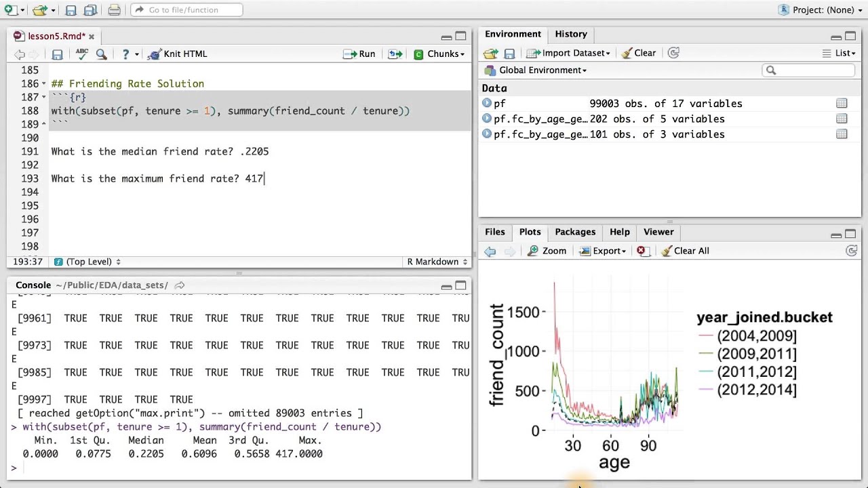The height and width of the screenshot is (488, 868).
Task: Open the Project (None) dropdown
Action: click(821, 9)
